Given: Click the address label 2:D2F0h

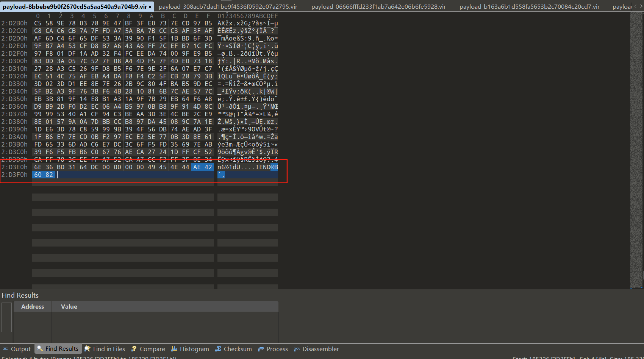Looking at the screenshot, I should click(14, 53).
